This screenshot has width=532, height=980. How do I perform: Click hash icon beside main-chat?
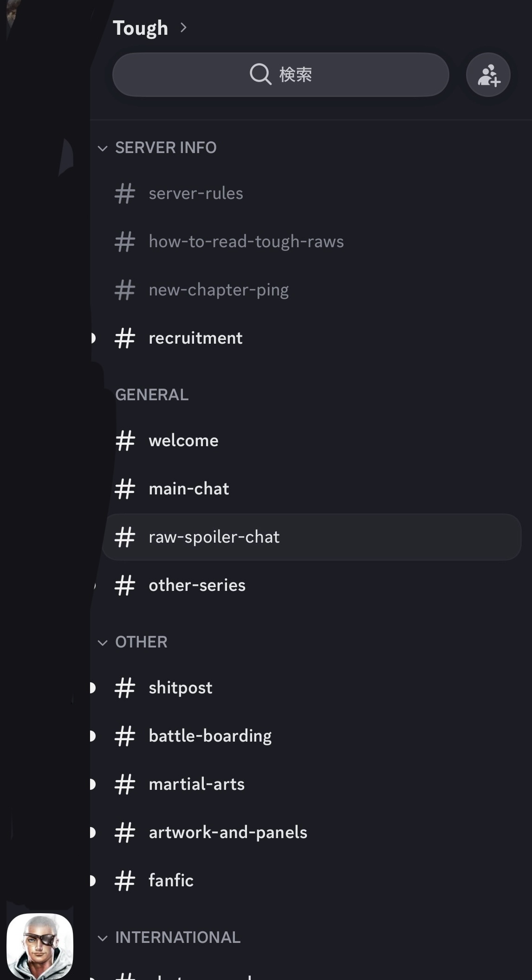click(125, 489)
